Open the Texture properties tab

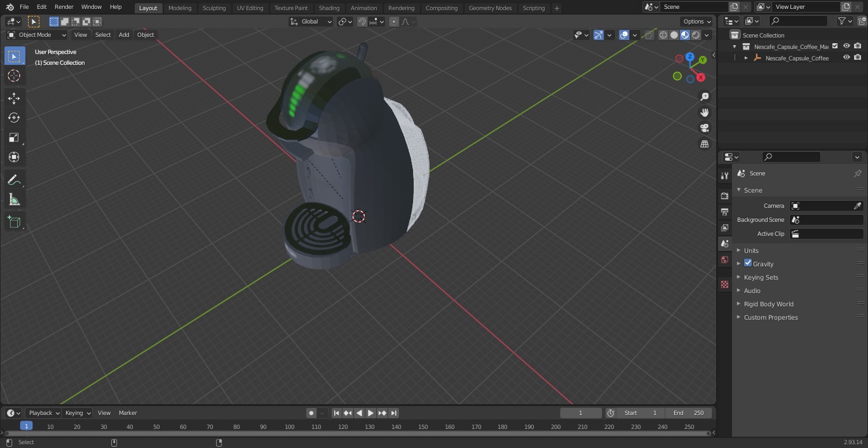coord(724,284)
